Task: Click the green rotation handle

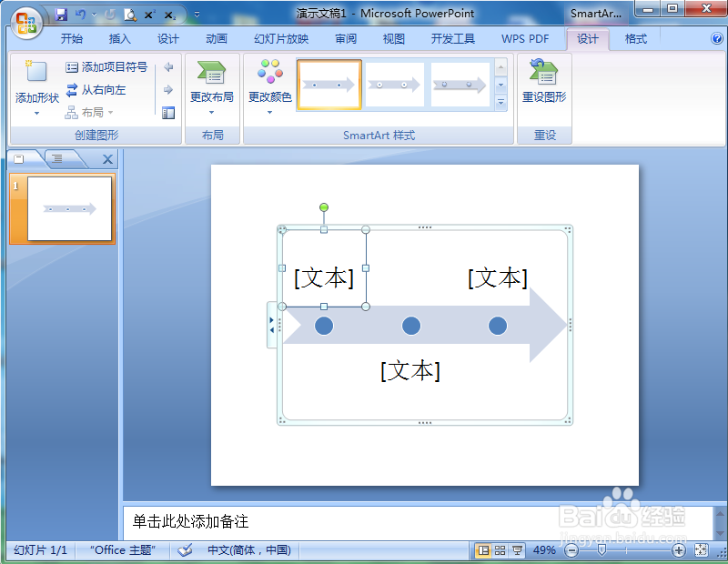Action: (324, 207)
